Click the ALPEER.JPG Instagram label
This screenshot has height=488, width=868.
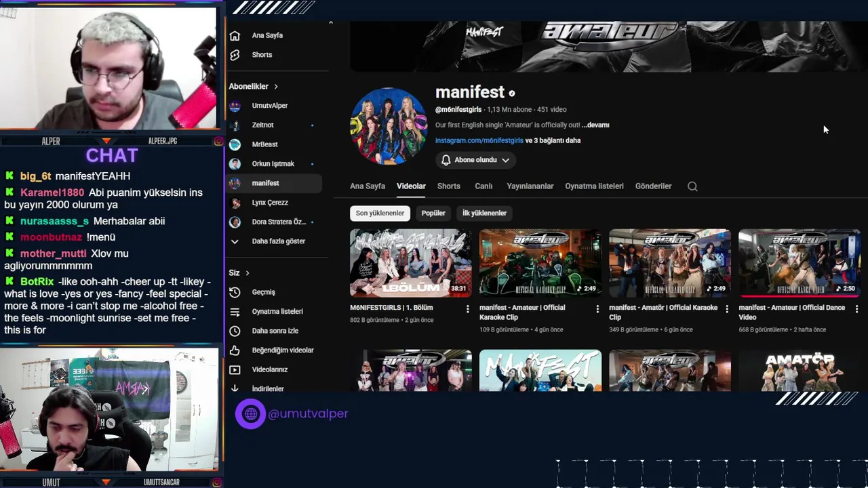click(163, 141)
